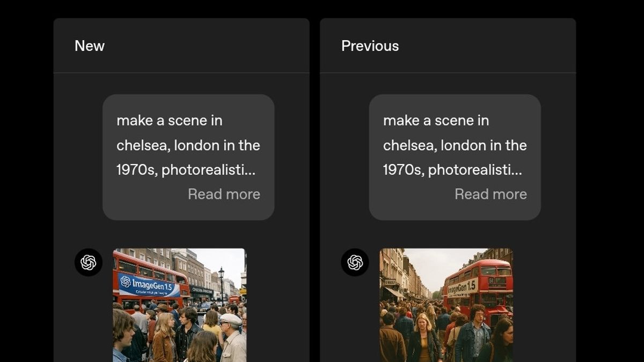Image resolution: width=644 pixels, height=362 pixels.
Task: Click the assistant avatar above the left street photo
Action: pos(88,263)
